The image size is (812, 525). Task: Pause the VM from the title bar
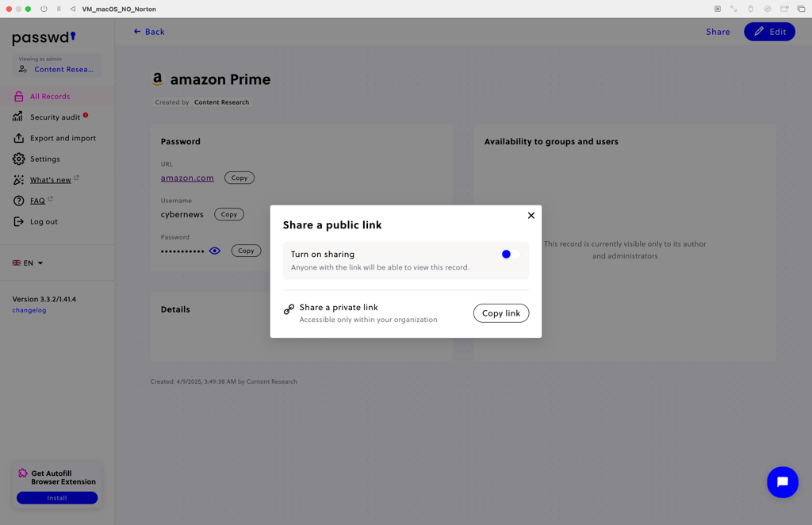(x=59, y=9)
